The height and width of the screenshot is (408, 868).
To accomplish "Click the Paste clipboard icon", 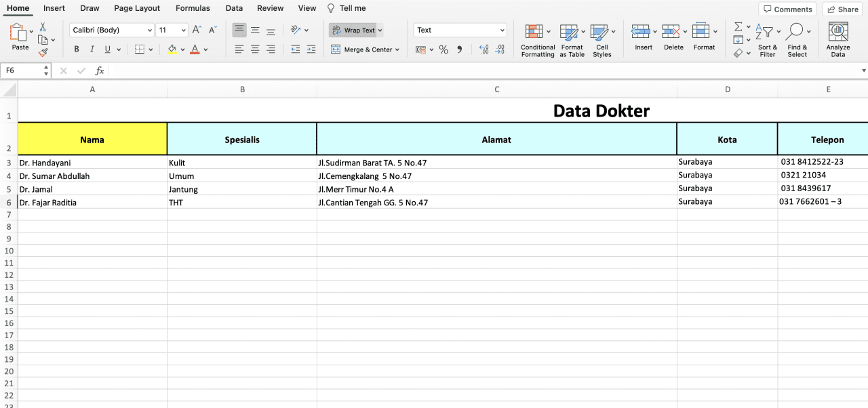I will click(19, 32).
